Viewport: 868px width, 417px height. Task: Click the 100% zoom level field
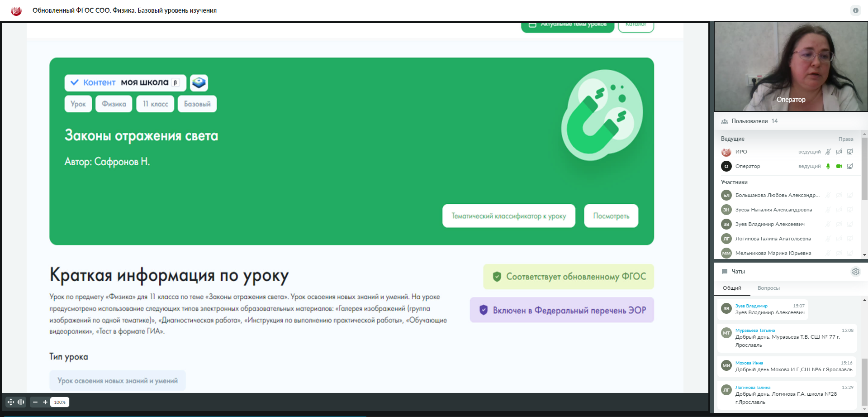click(x=60, y=402)
